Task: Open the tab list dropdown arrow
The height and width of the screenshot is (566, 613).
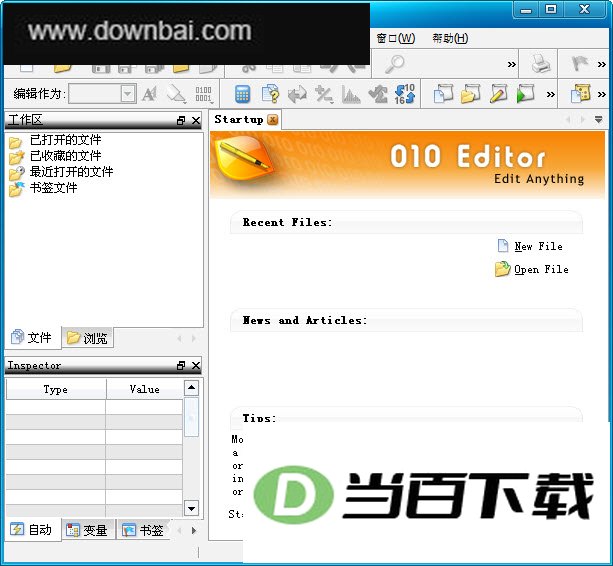Action: (x=598, y=119)
